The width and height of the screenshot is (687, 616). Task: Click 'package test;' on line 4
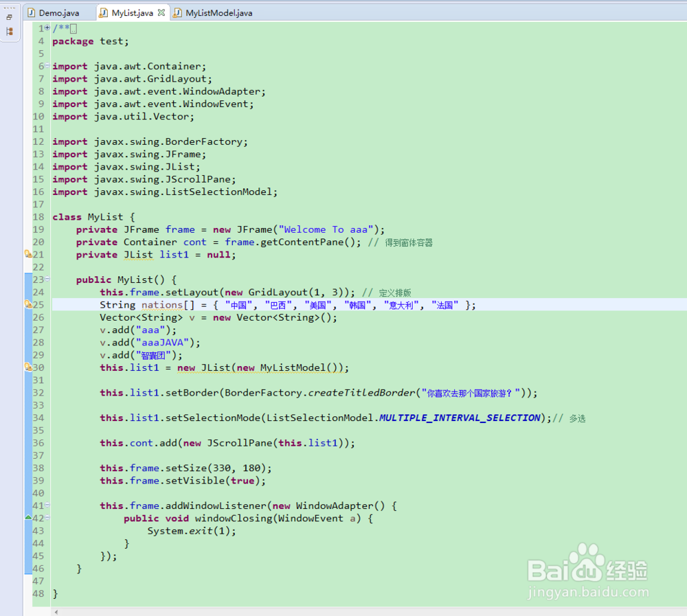pos(91,41)
